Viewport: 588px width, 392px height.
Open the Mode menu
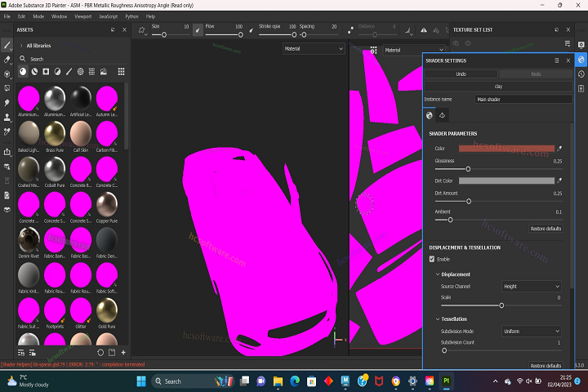pyautogui.click(x=38, y=16)
